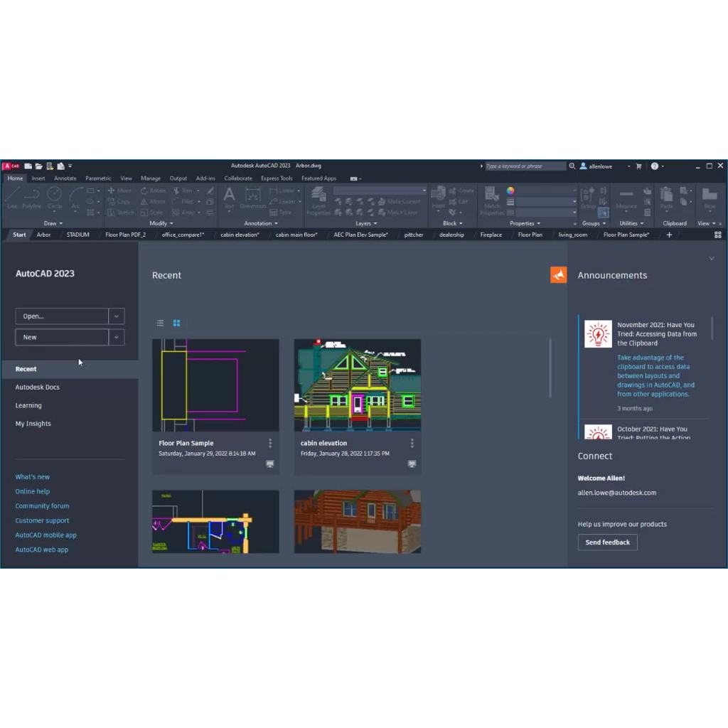Open Layer Properties manager
Viewport: 728px width, 728px height.
(x=318, y=200)
